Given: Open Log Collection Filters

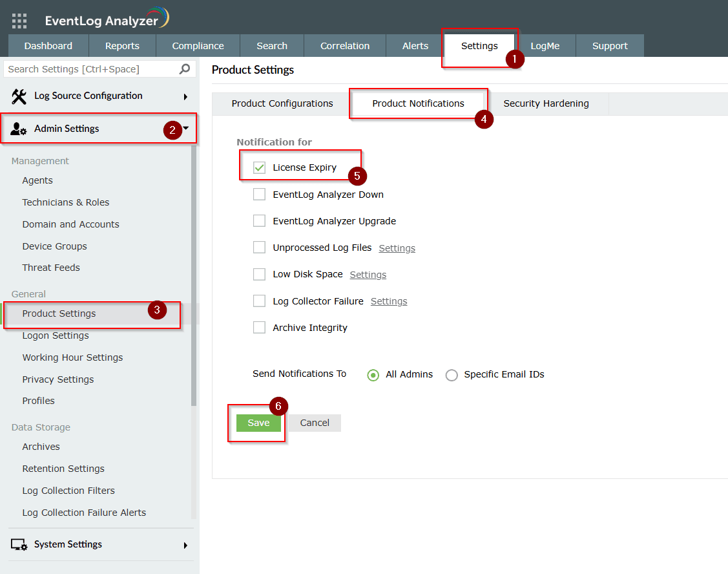Looking at the screenshot, I should click(x=68, y=491).
